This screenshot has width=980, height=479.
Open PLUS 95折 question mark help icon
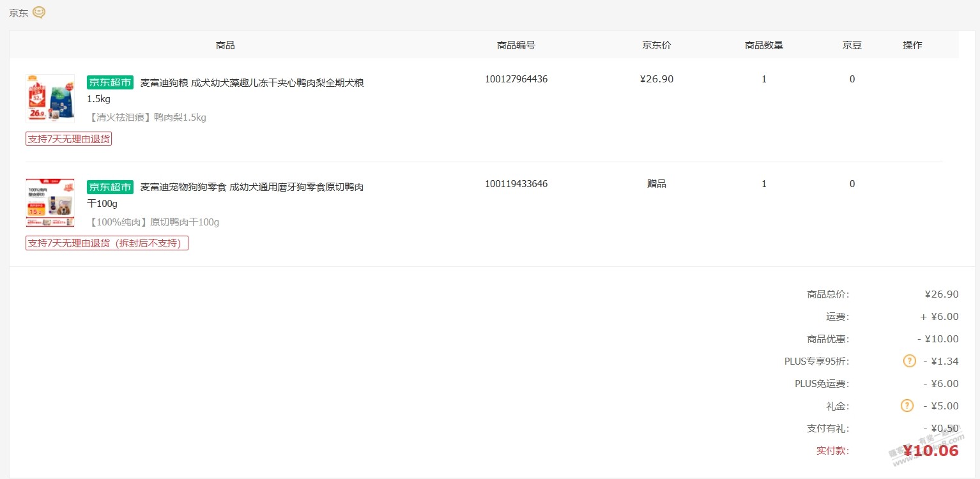(909, 361)
